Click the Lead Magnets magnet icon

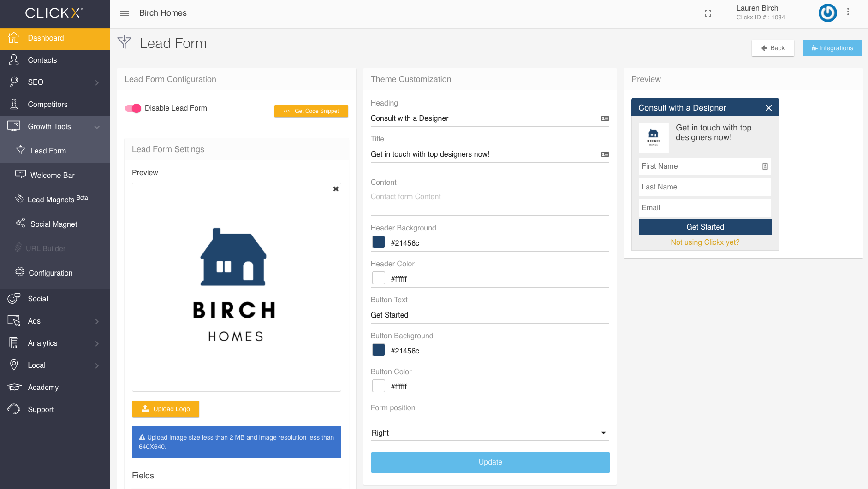[19, 199]
